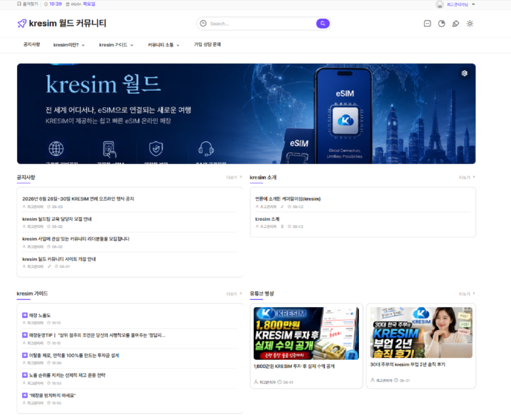Expand the kresim 가이드 nav dropdown
The image size is (511, 420).
coord(132,45)
